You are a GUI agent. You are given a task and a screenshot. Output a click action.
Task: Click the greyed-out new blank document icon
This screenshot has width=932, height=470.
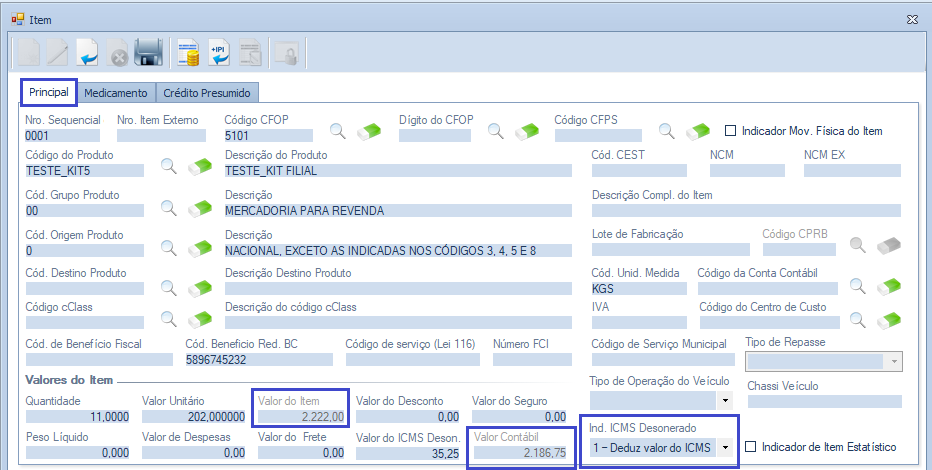click(28, 52)
